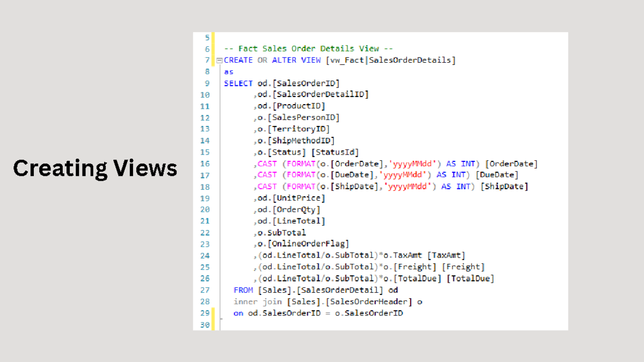The height and width of the screenshot is (362, 644).
Task: Click line number 30 in the gutter
Action: (205, 324)
